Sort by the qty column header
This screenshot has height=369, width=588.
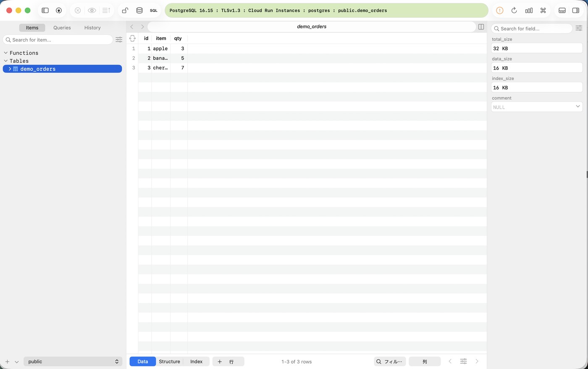[x=178, y=38]
